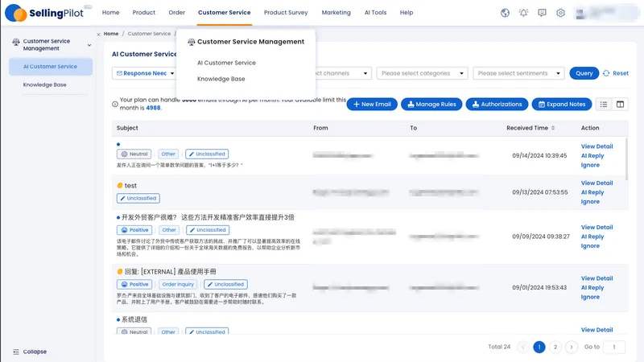Switch to split view layout icon
The height and width of the screenshot is (362, 644).
click(x=620, y=105)
